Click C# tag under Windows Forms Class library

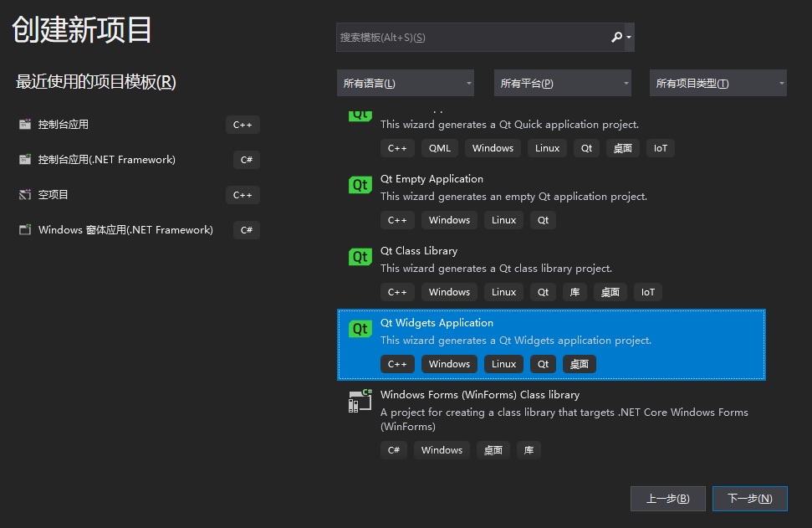pos(394,450)
